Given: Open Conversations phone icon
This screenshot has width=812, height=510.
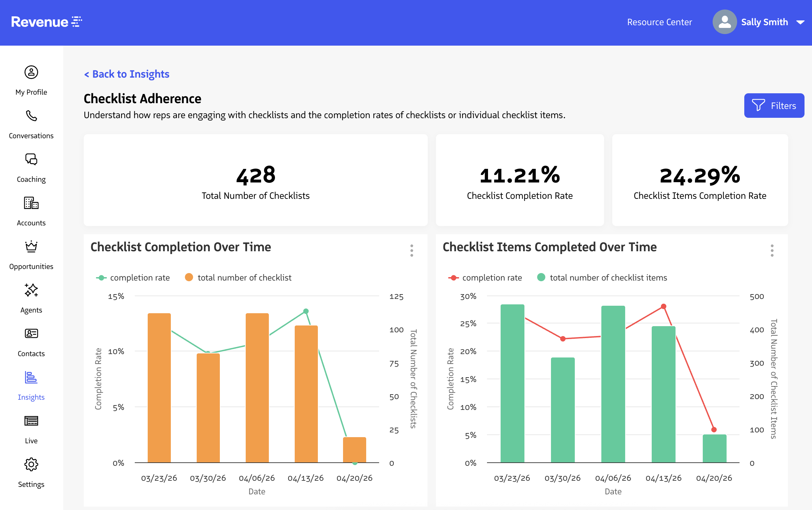Looking at the screenshot, I should [31, 116].
